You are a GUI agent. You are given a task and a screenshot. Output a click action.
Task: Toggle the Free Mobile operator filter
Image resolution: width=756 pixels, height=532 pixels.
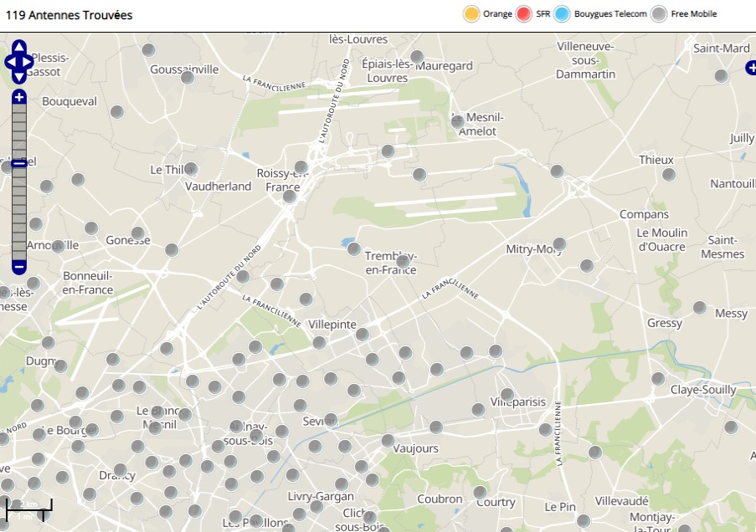tap(661, 14)
